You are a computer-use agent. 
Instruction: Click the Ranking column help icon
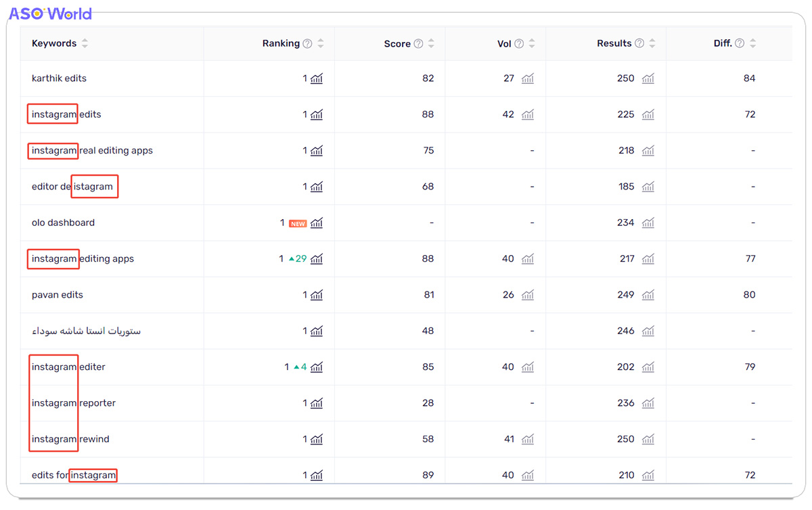pyautogui.click(x=307, y=43)
